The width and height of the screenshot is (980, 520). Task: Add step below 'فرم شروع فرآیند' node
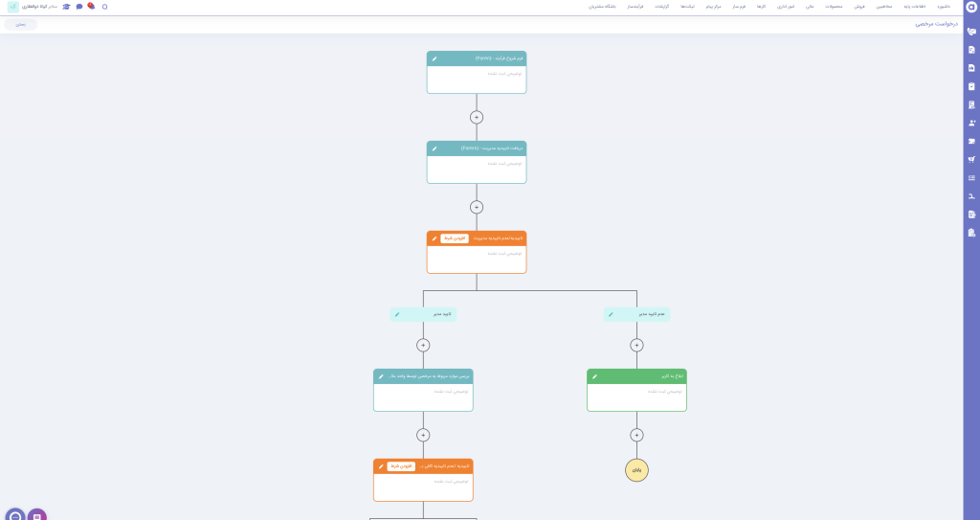[477, 117]
